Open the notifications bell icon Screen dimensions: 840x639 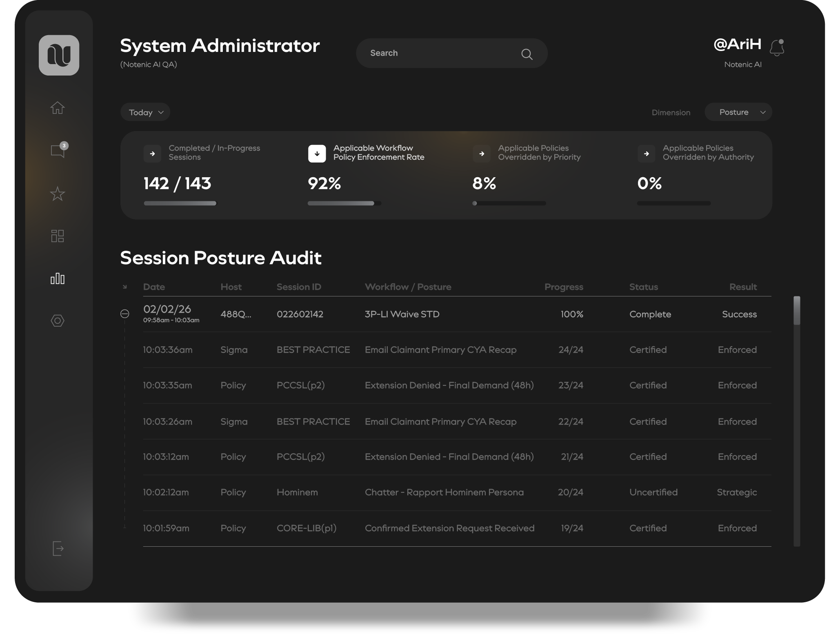pos(776,48)
